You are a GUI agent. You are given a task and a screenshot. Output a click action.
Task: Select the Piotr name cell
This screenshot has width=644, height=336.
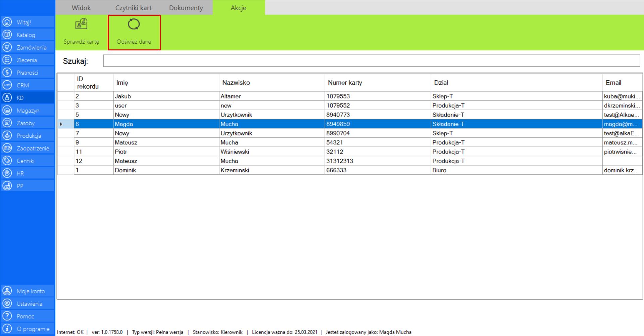tap(166, 152)
